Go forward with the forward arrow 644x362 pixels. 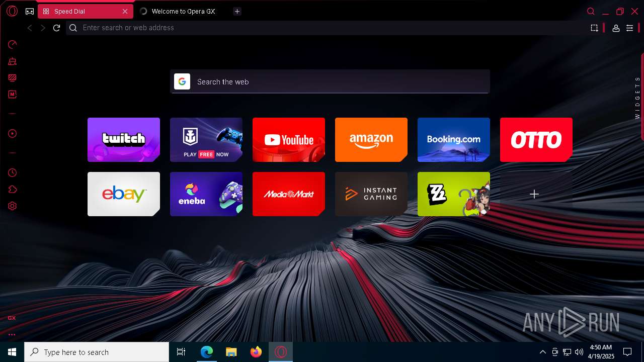pos(43,28)
